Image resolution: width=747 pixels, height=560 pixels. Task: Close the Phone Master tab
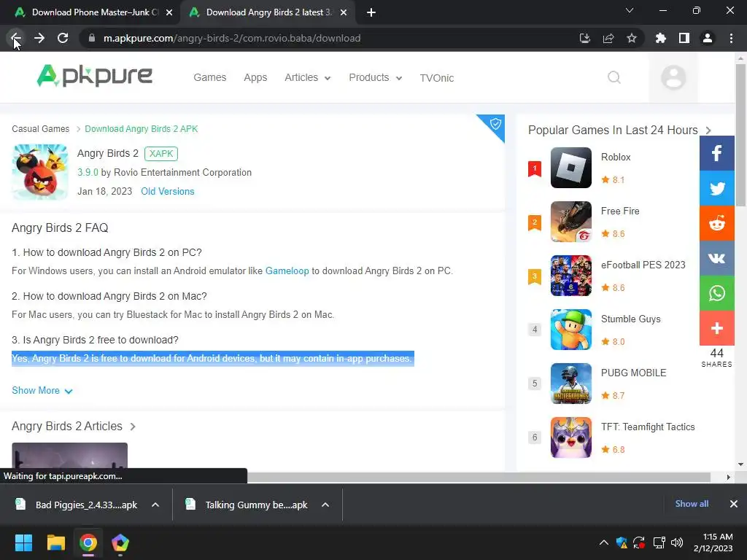pyautogui.click(x=169, y=12)
